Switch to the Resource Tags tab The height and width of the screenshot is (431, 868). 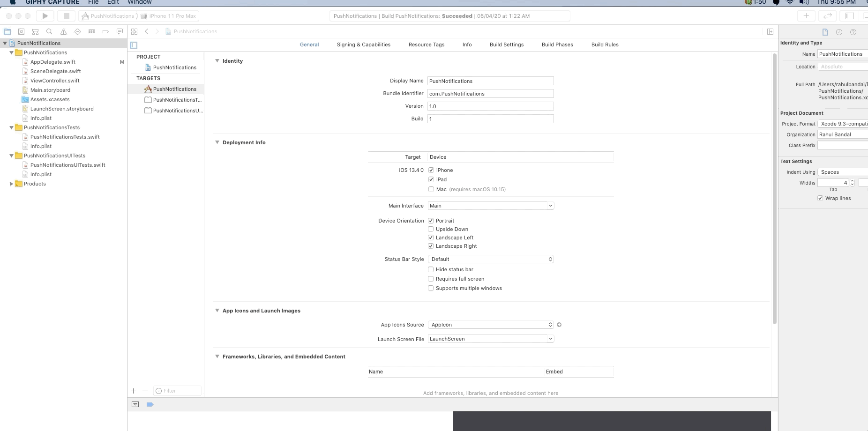click(x=427, y=45)
